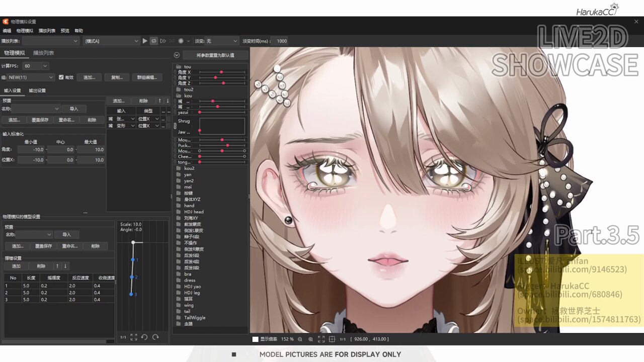Toggle the 有效 checkbox
Image resolution: width=644 pixels, height=362 pixels.
pos(61,77)
